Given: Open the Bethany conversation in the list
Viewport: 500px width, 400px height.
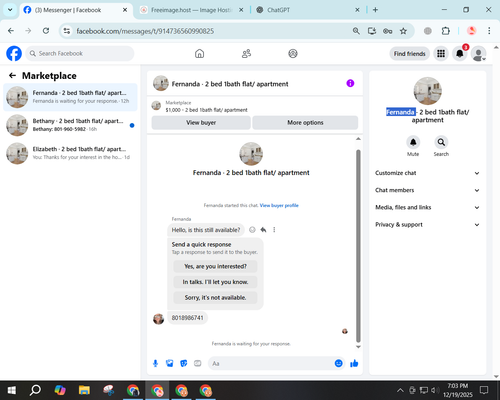Looking at the screenshot, I should [x=70, y=125].
